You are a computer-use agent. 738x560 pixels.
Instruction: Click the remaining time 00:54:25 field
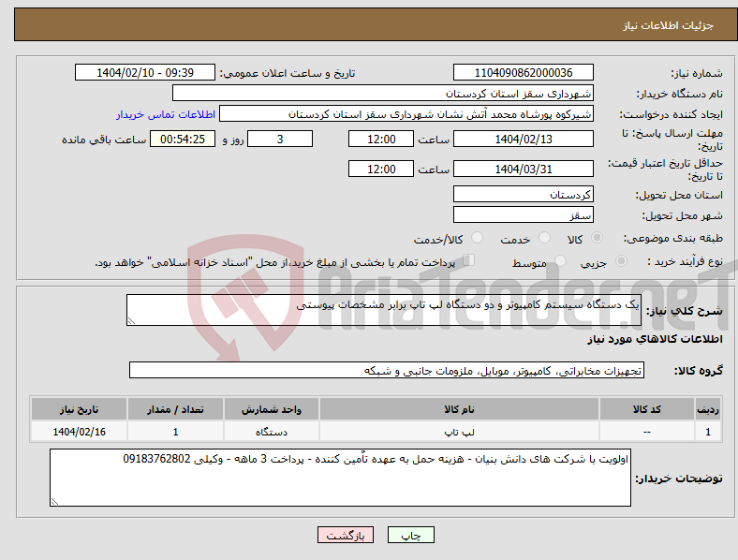pyautogui.click(x=183, y=139)
